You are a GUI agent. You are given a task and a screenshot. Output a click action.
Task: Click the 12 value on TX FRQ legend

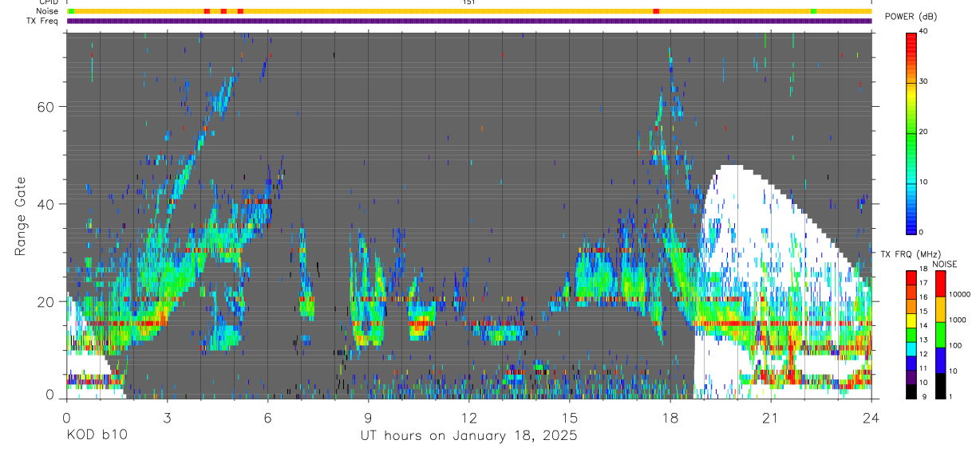tap(923, 354)
